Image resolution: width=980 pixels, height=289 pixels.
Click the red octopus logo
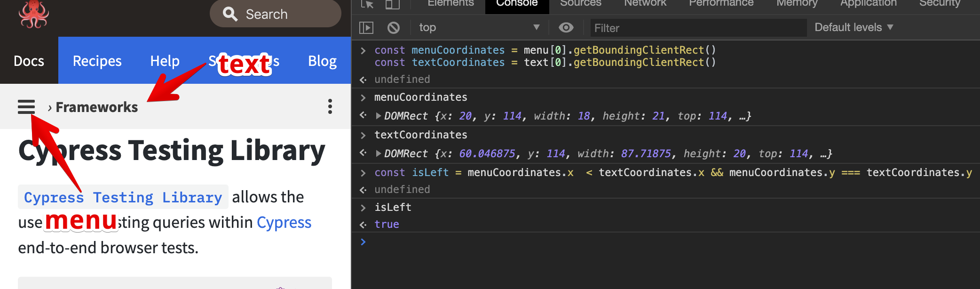pos(34,14)
